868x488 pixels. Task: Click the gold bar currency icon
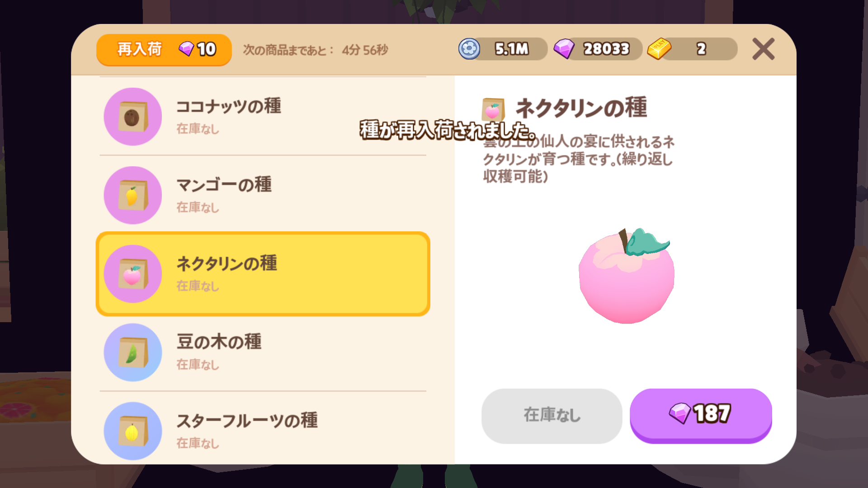(x=659, y=49)
